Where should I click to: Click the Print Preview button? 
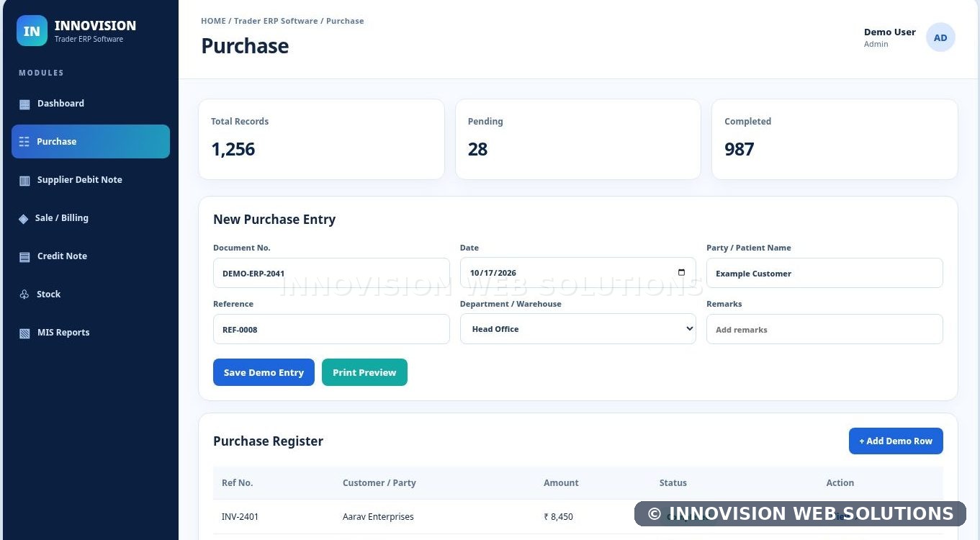click(364, 372)
